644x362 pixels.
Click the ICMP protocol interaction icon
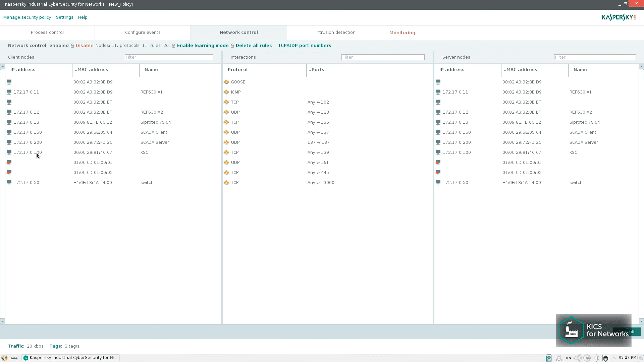pos(226,92)
